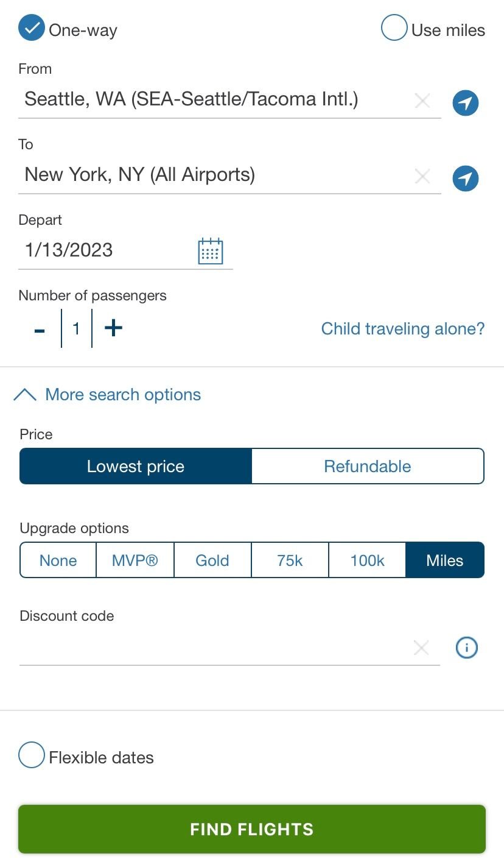Viewport: 504px width, 859px height.
Task: Clear the From airport field
Action: point(422,101)
